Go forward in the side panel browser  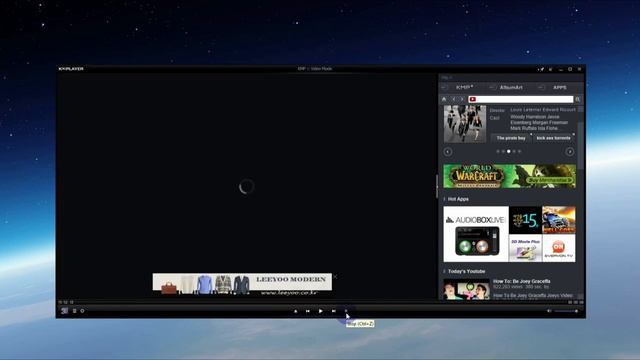click(x=462, y=99)
